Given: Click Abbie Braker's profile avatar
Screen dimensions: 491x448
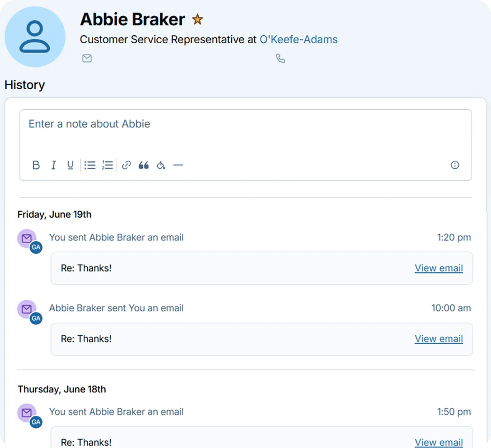Looking at the screenshot, I should (x=35, y=37).
